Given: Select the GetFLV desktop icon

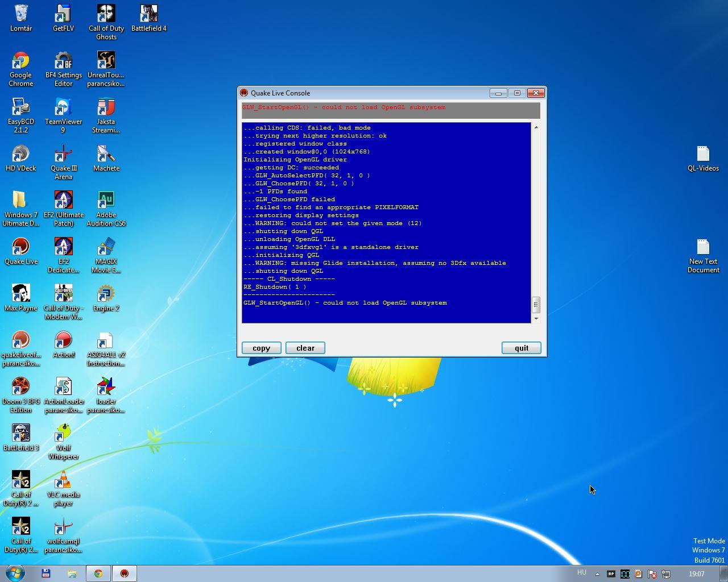Looking at the screenshot, I should pos(63,18).
